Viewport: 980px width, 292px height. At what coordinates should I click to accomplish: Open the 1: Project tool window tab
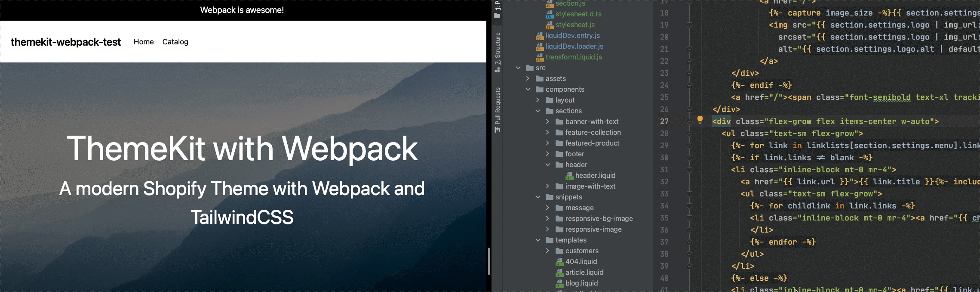pyautogui.click(x=498, y=9)
